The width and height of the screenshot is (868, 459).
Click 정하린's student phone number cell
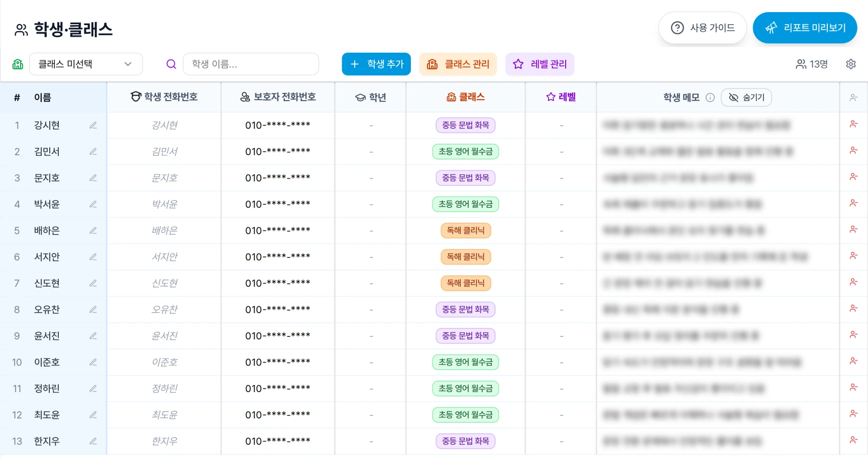[164, 389]
